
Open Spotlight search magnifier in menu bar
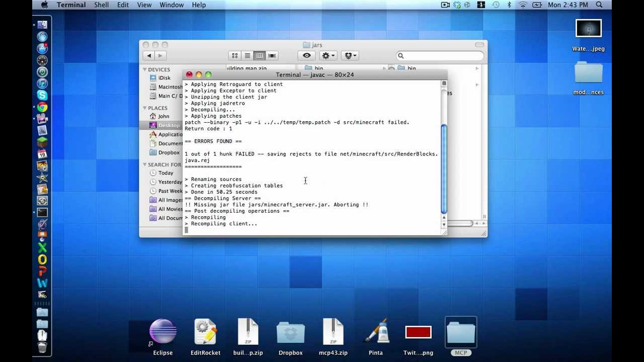click(x=599, y=5)
